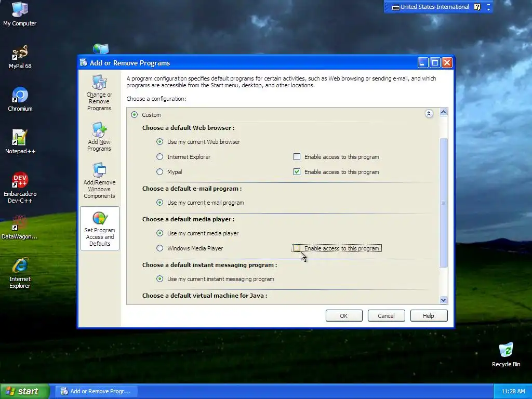Open Change or Remove Programs section

coord(99,92)
